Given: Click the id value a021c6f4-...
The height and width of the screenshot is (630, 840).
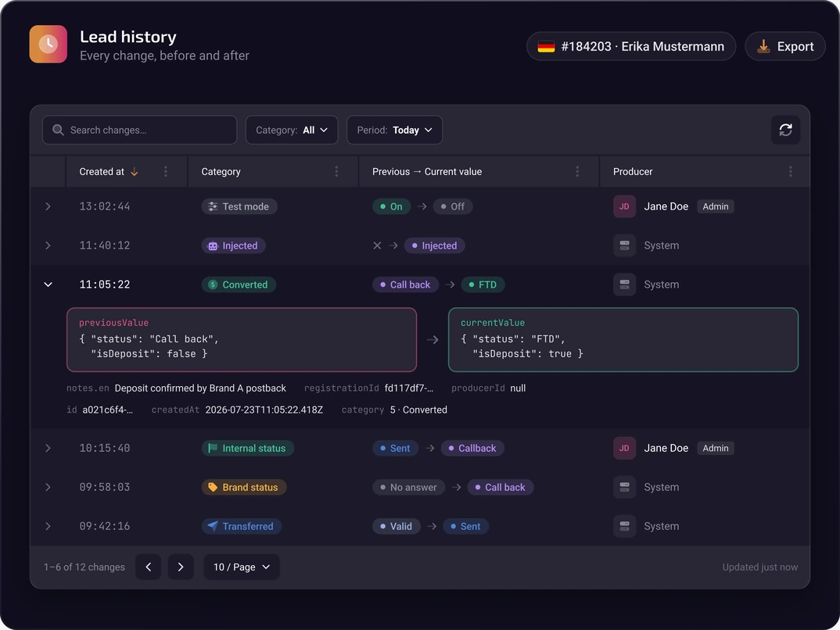Looking at the screenshot, I should (x=108, y=410).
